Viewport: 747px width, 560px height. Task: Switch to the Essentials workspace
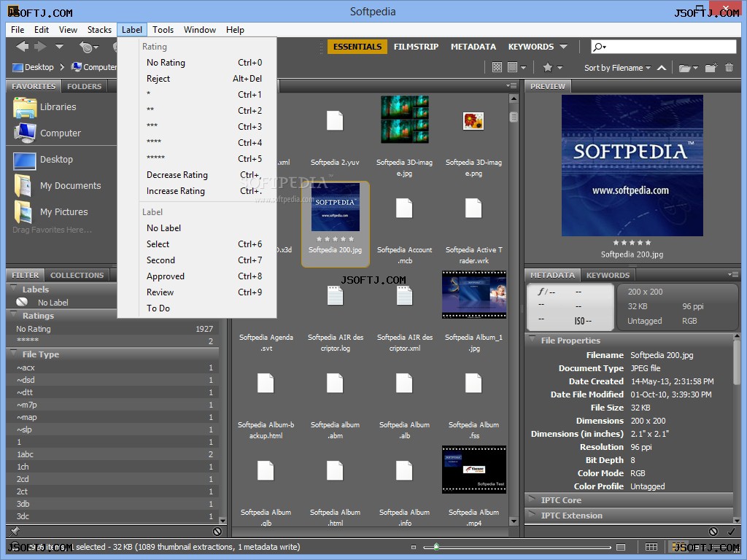tap(357, 47)
